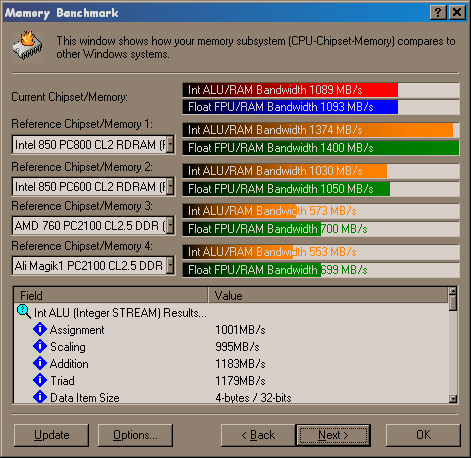Click the 1179MB/s Triad value
This screenshot has height=458, width=471.
coord(240,381)
